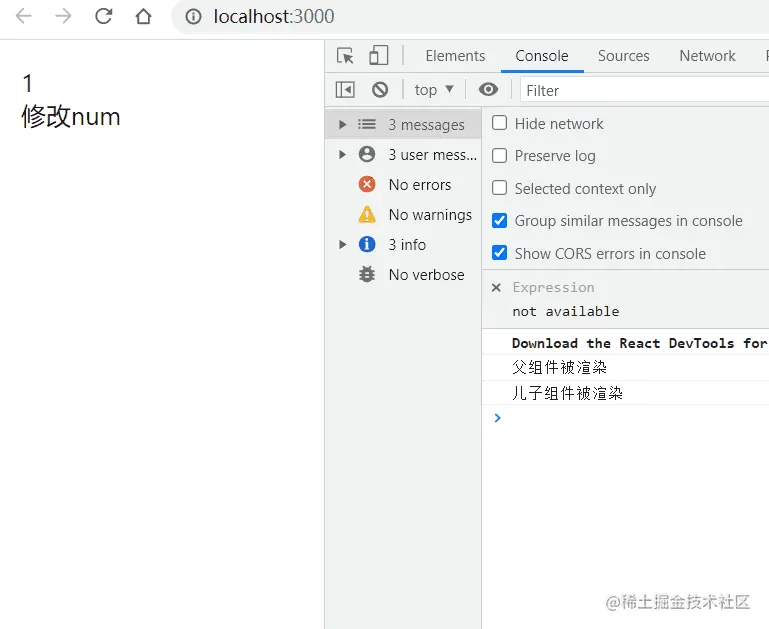Expand the 3 messages group
The height and width of the screenshot is (629, 769).
pyautogui.click(x=342, y=125)
